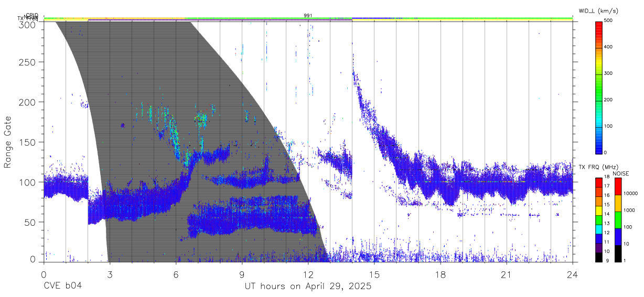Image resolution: width=644 pixels, height=297 pixels.
Task: Click the 'Range Gate' y-axis title
Action: click(x=8, y=142)
